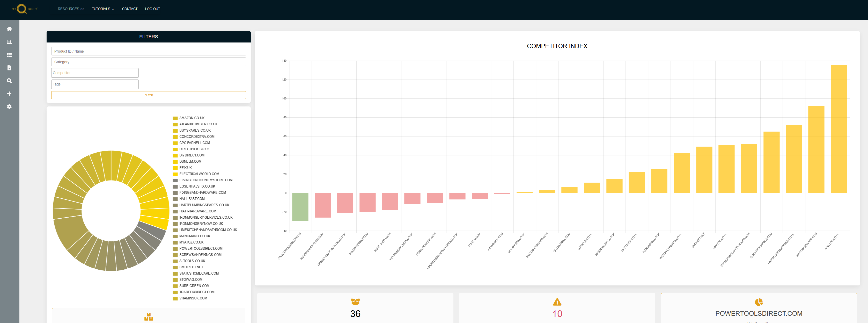Open the home icon in the sidebar
Screen dimensions: 868x323
(x=9, y=29)
